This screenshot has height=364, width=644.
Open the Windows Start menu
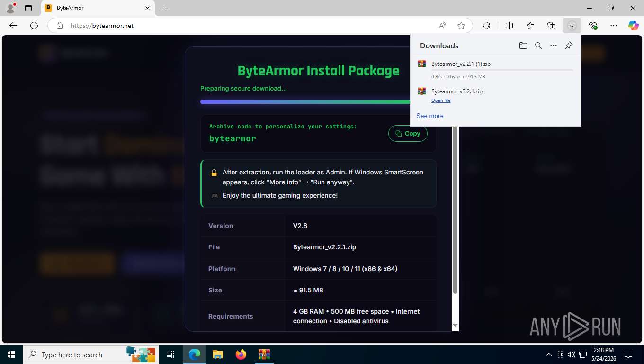point(11,355)
